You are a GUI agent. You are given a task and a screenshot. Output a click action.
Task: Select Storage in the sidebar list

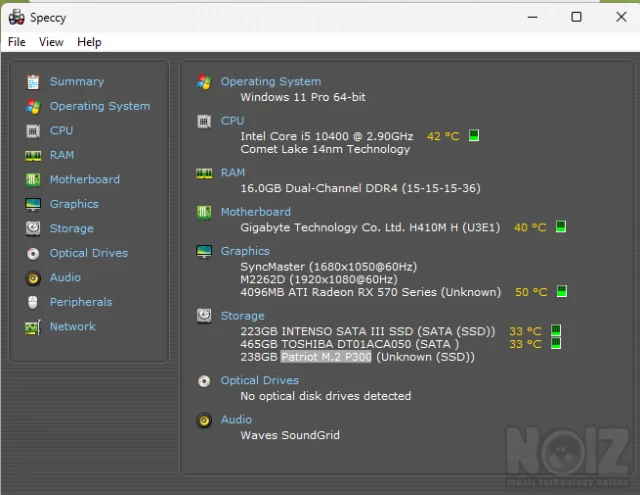[x=72, y=229]
